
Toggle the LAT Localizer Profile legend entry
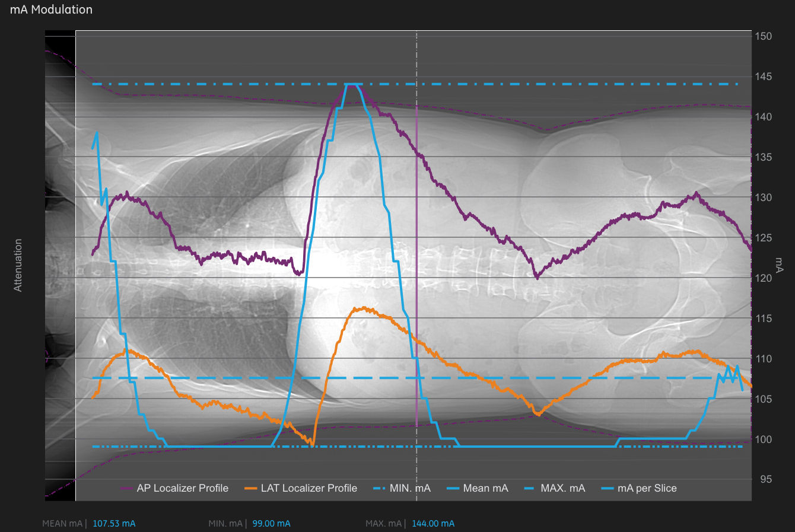click(309, 488)
